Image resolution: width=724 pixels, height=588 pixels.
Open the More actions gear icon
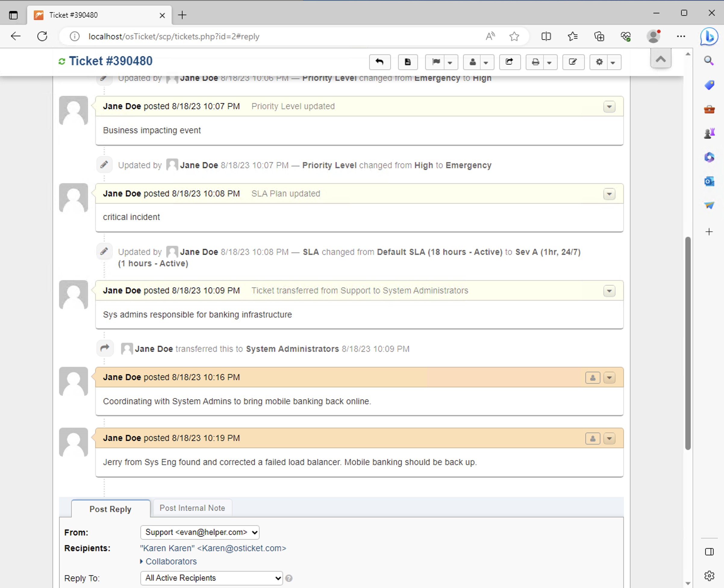click(599, 62)
